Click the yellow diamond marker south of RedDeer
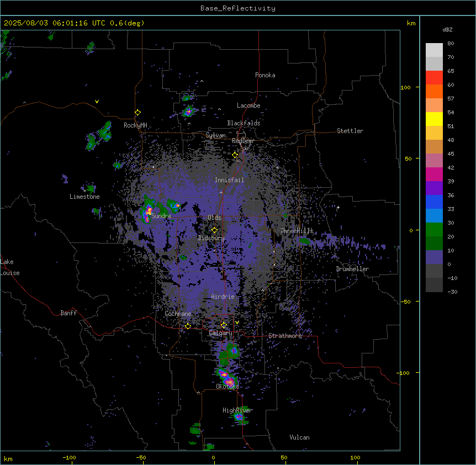Viewport: 476px width, 465px height. point(235,155)
